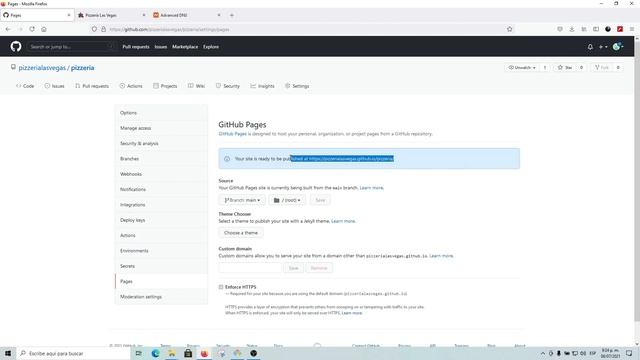This screenshot has width=640, height=360.
Task: Open the repository Actions tab
Action: pyautogui.click(x=131, y=86)
